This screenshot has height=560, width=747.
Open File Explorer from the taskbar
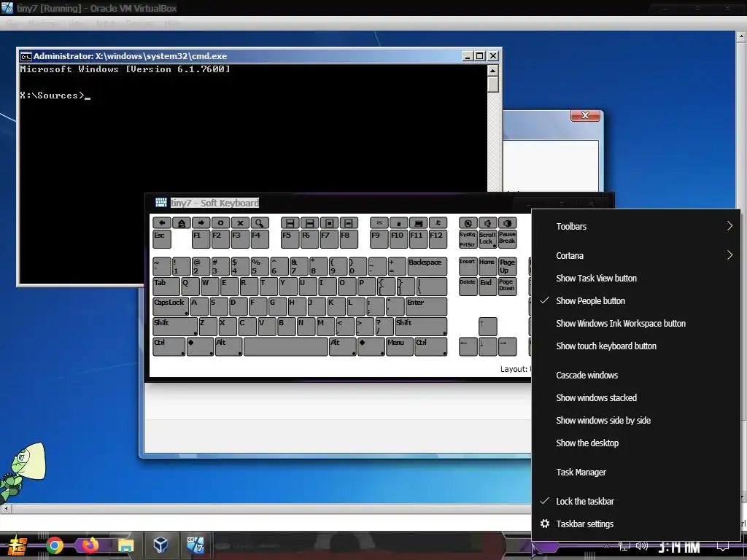125,545
